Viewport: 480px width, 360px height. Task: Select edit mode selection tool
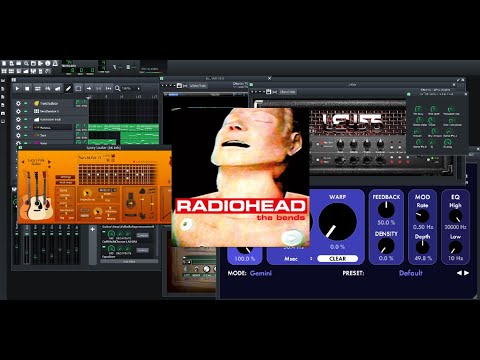coord(78,88)
